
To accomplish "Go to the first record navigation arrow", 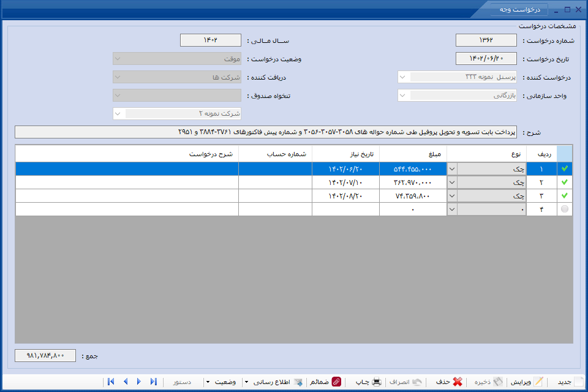I will click(x=111, y=382).
